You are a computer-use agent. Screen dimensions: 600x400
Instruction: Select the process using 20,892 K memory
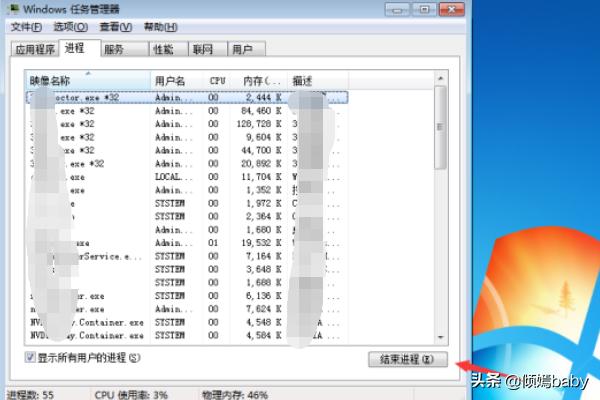(x=187, y=164)
